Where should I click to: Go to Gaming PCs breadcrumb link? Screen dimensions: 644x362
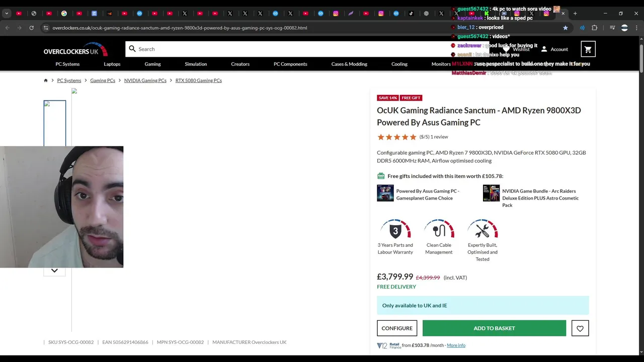103,80
